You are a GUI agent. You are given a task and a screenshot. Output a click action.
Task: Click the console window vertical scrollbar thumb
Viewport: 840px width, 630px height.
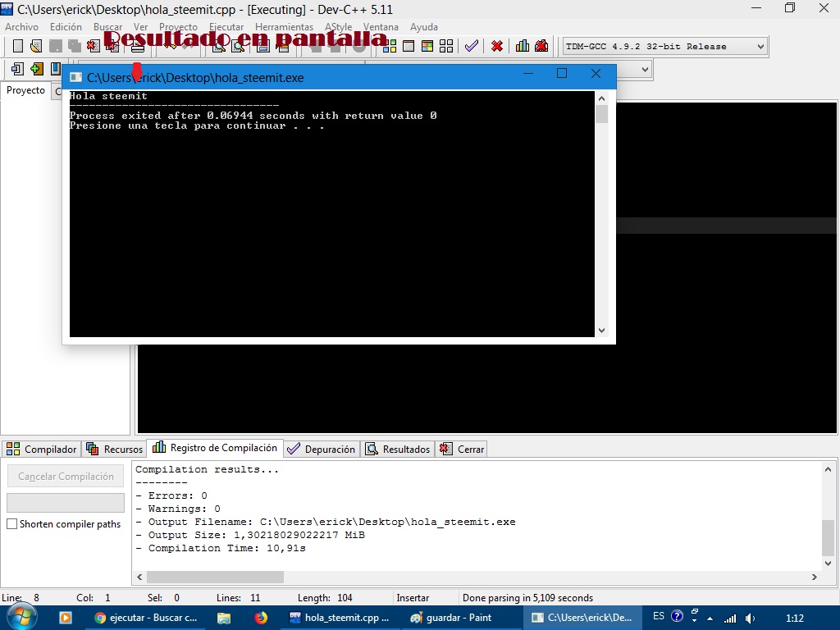(601, 114)
